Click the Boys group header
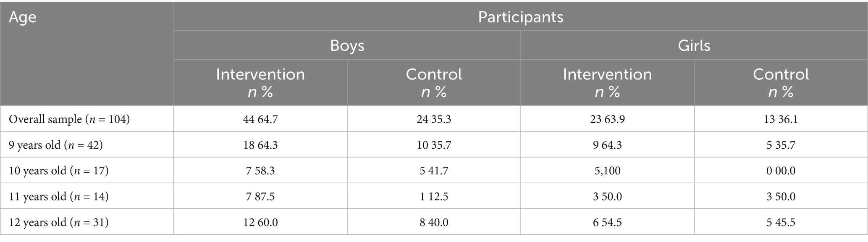The height and width of the screenshot is (242, 868). click(x=347, y=45)
